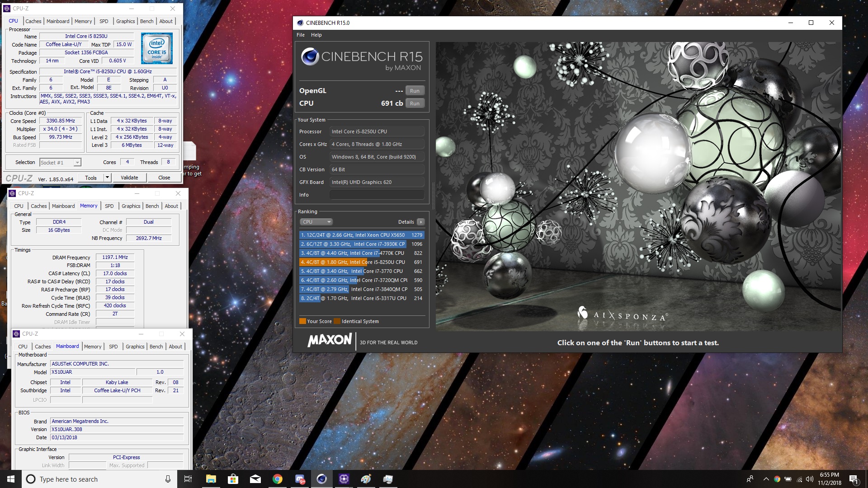Viewport: 868px width, 488px height.
Task: Click Cinebench logo in title bar
Action: pos(300,23)
